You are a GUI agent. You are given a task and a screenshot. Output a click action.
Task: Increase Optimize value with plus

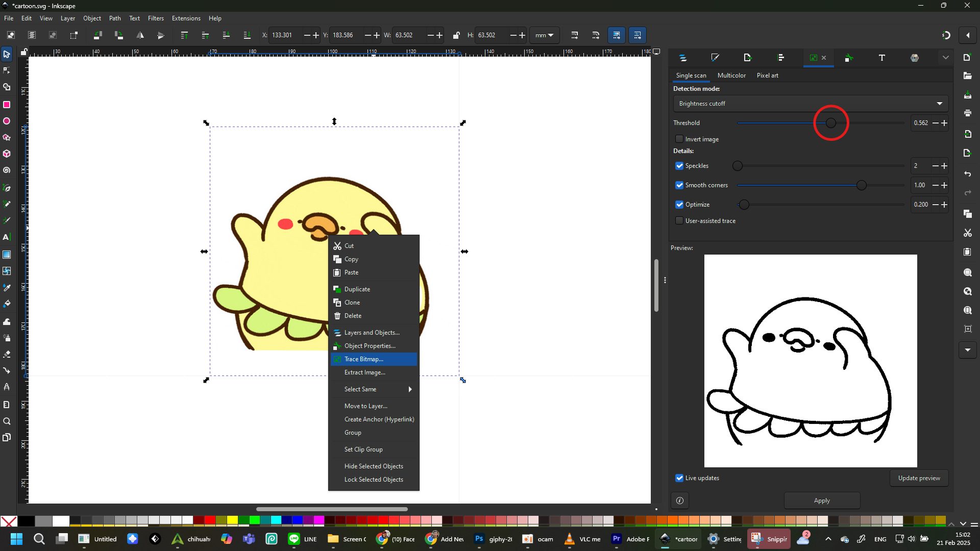[944, 205]
